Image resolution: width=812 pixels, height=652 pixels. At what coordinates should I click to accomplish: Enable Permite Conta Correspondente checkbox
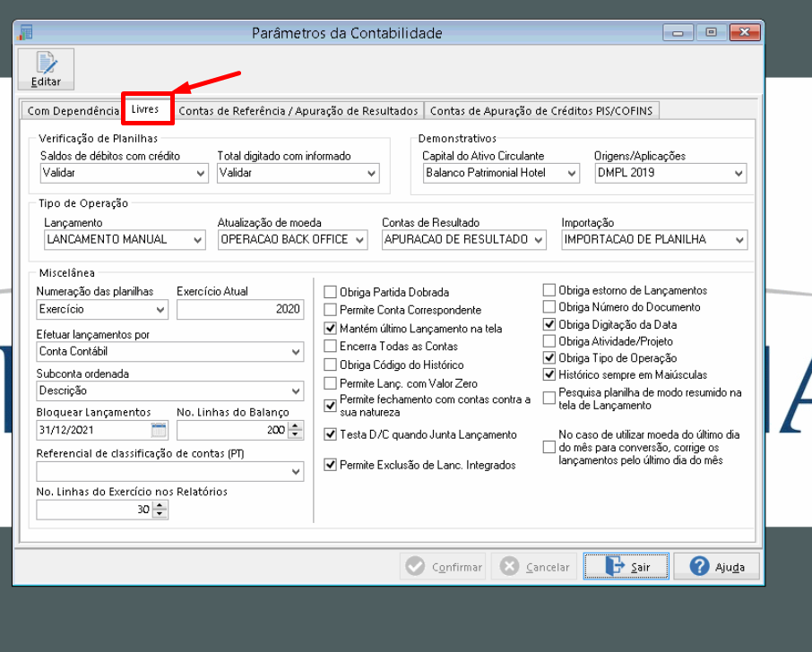tap(330, 310)
